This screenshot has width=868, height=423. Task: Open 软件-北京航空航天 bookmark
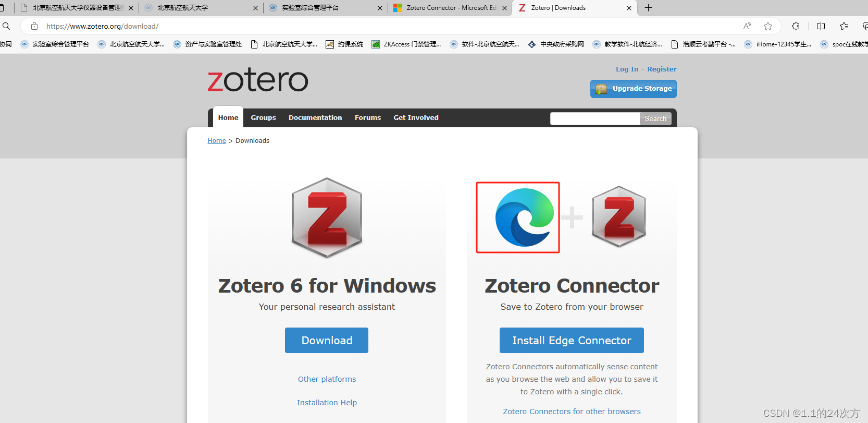(x=485, y=44)
